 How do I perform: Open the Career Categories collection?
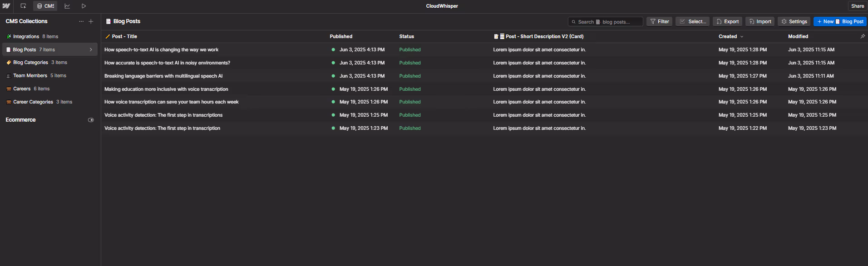[50, 102]
